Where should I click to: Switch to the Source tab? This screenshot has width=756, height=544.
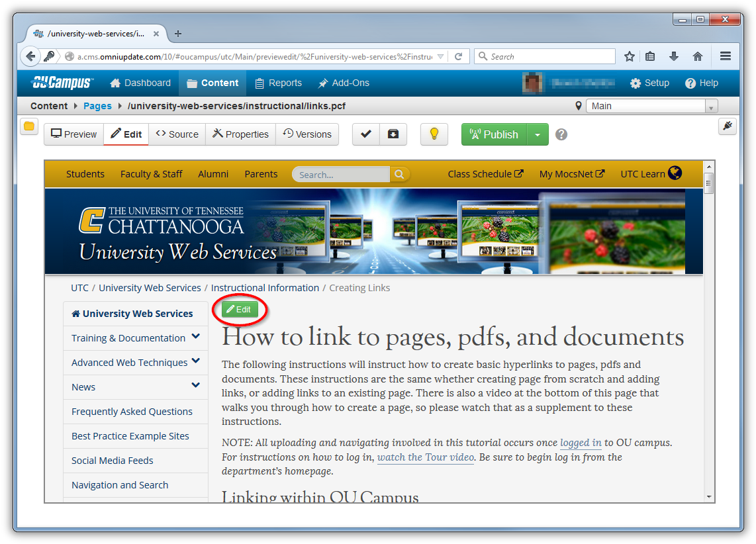pyautogui.click(x=177, y=134)
